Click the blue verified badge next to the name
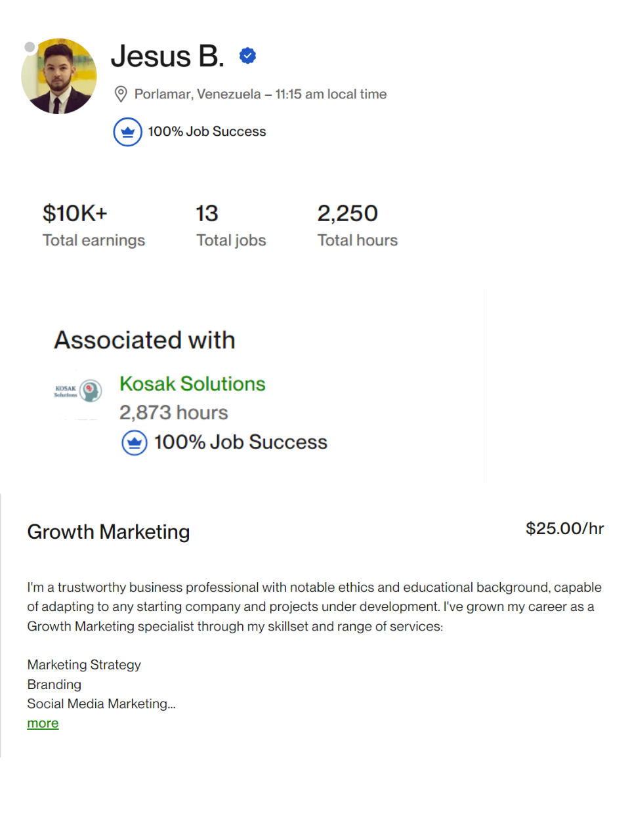This screenshot has height=840, width=630. (x=247, y=56)
